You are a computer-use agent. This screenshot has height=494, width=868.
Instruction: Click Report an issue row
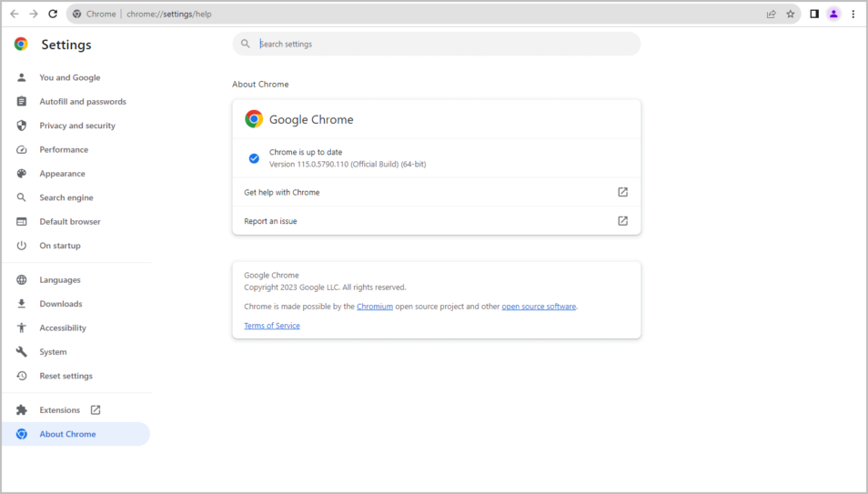pyautogui.click(x=436, y=221)
